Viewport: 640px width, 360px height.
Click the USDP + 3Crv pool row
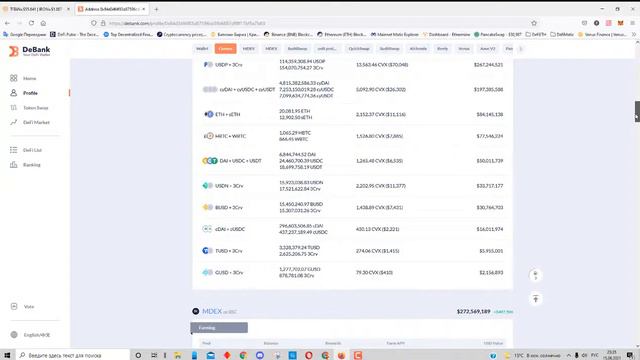(x=352, y=64)
